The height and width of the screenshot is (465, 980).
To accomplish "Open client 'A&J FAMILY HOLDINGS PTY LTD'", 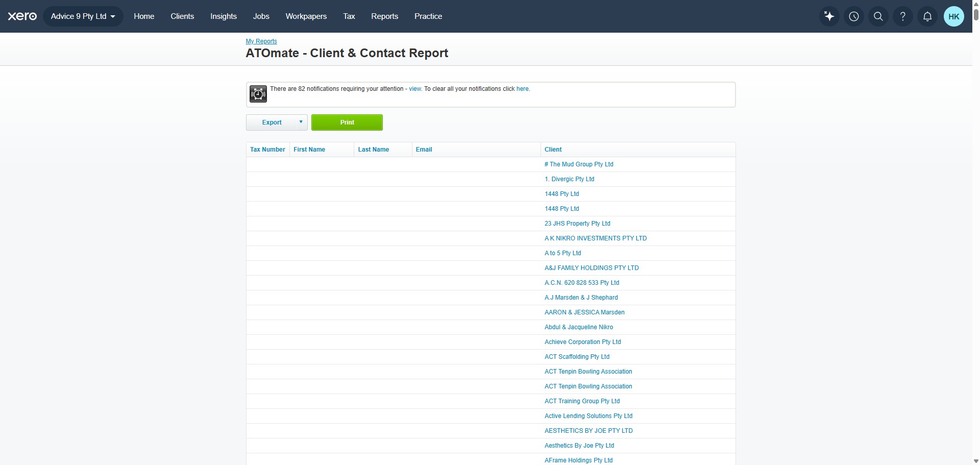I will coord(592,268).
